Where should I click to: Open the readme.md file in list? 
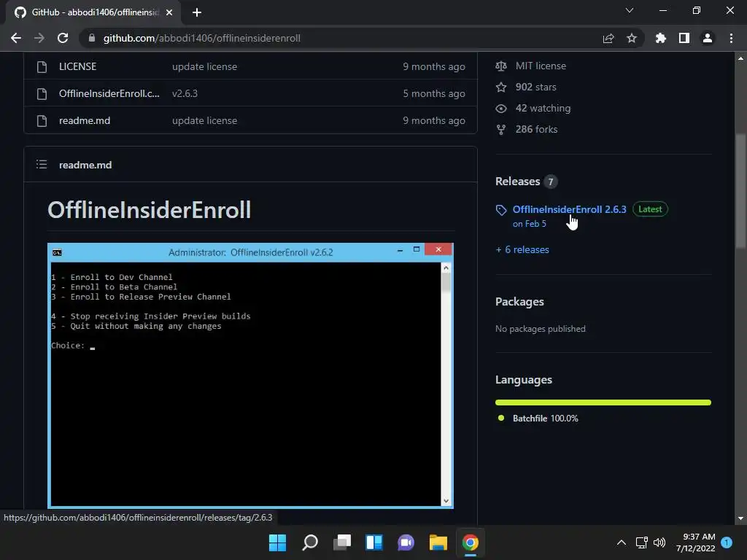(85, 120)
